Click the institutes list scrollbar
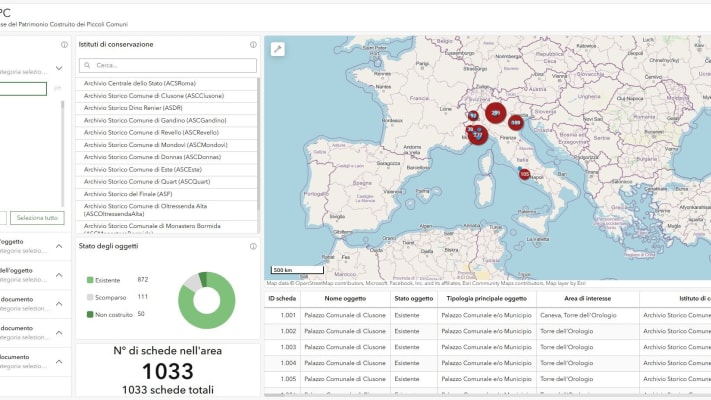The height and width of the screenshot is (400, 711). (258, 144)
